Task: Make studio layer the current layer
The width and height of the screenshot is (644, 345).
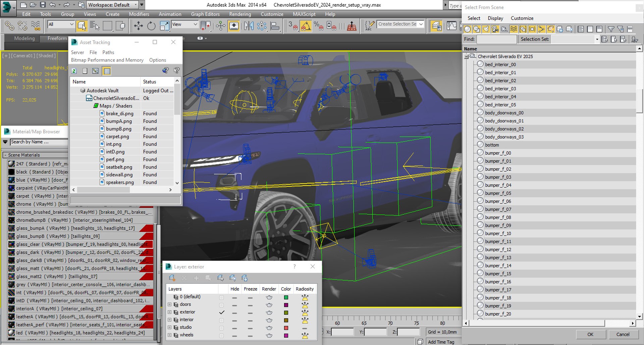Action: 221,328
